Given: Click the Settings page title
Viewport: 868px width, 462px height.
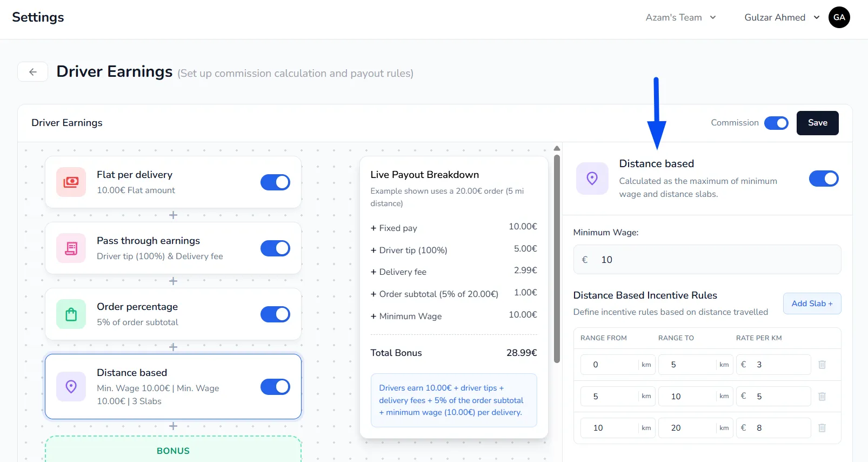Looking at the screenshot, I should point(38,17).
